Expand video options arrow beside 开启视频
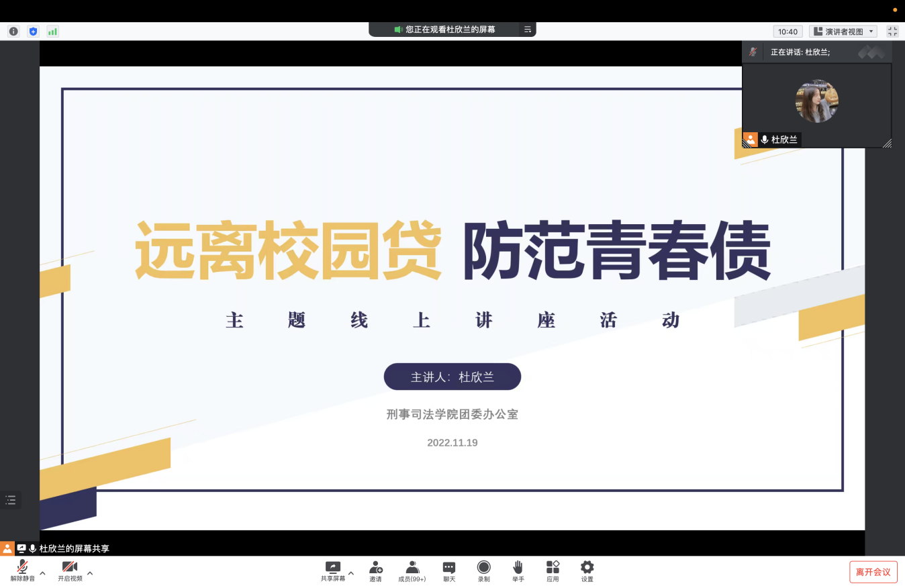The width and height of the screenshot is (905, 588). (x=90, y=573)
